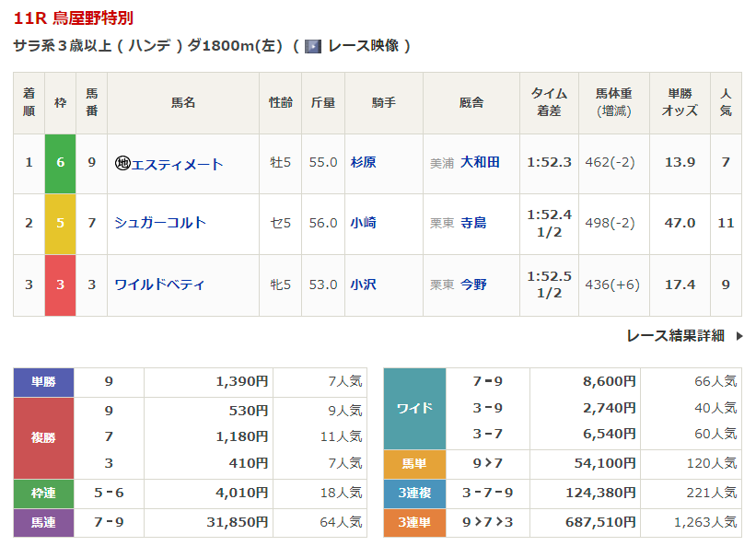Screen dimensions: 756x546
Task: View jockey 杉原 page
Action: tap(363, 162)
